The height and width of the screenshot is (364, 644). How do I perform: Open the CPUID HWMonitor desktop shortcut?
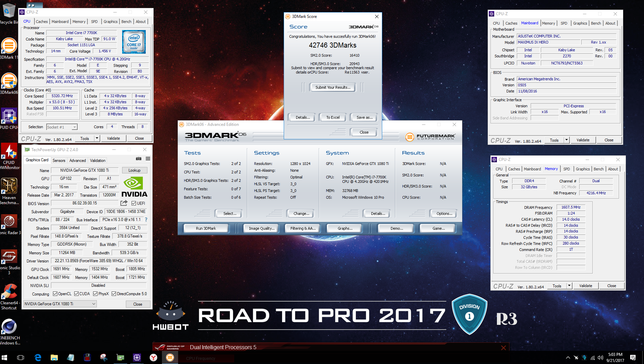click(9, 156)
